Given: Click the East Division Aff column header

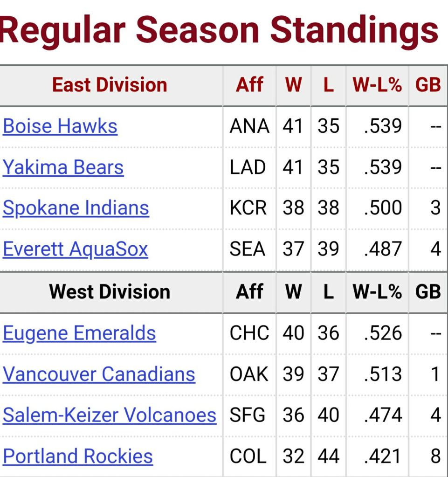Looking at the screenshot, I should 249,85.
